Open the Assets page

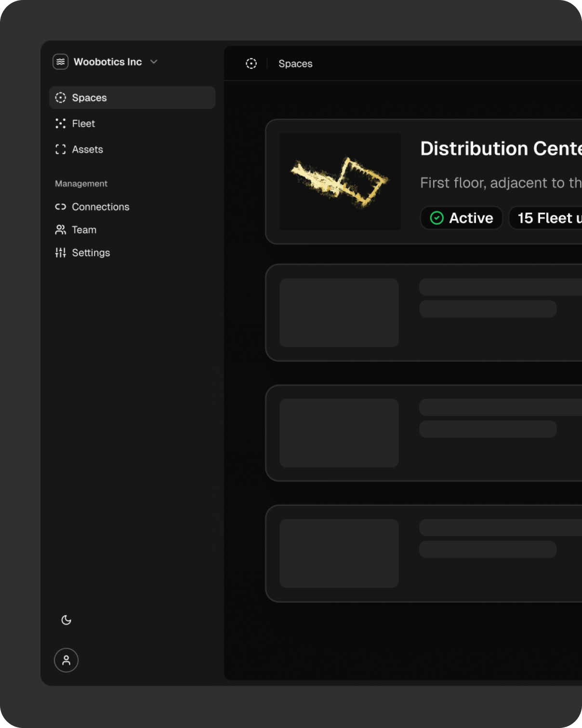(87, 149)
